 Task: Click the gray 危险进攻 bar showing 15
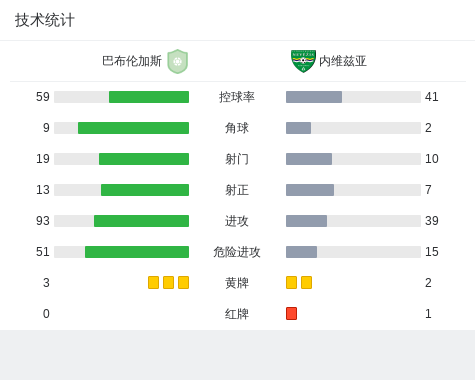point(301,252)
